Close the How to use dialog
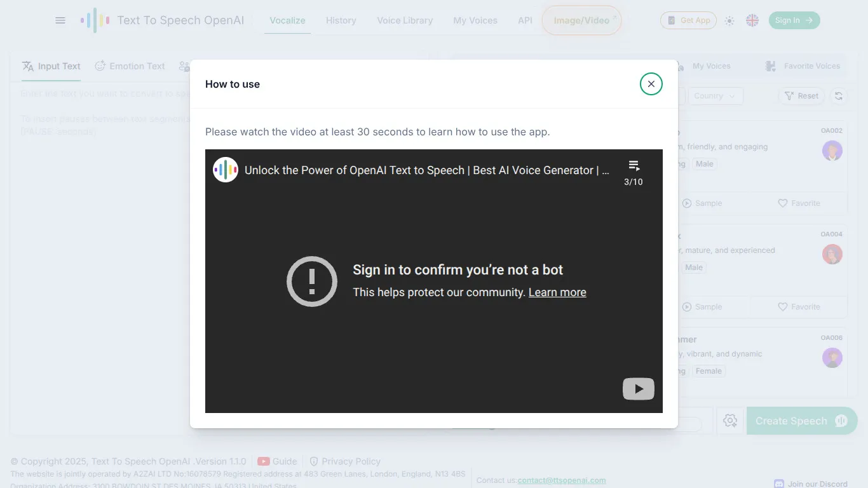 [651, 84]
